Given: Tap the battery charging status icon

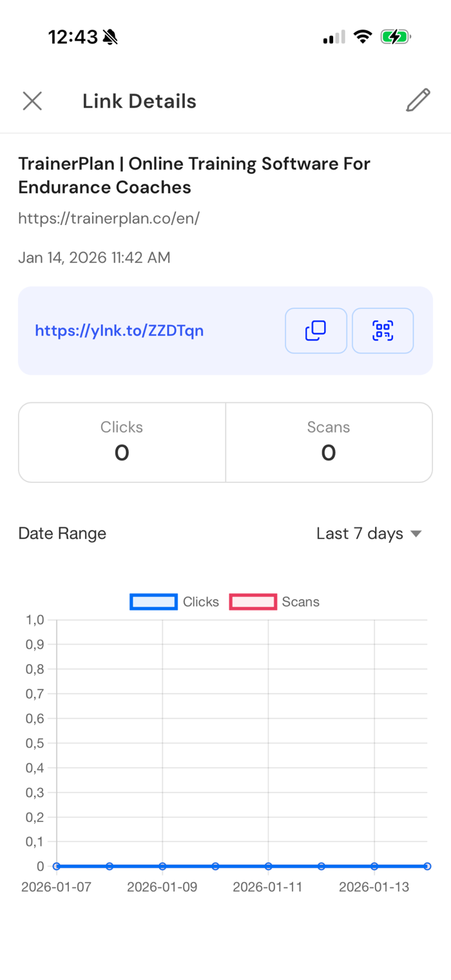Looking at the screenshot, I should 395,37.
